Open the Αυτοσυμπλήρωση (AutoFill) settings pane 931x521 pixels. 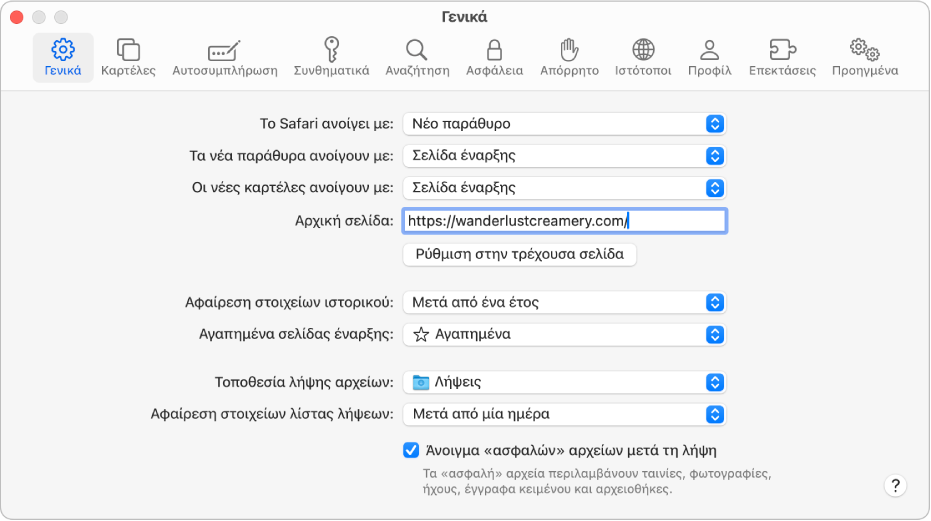(225, 57)
